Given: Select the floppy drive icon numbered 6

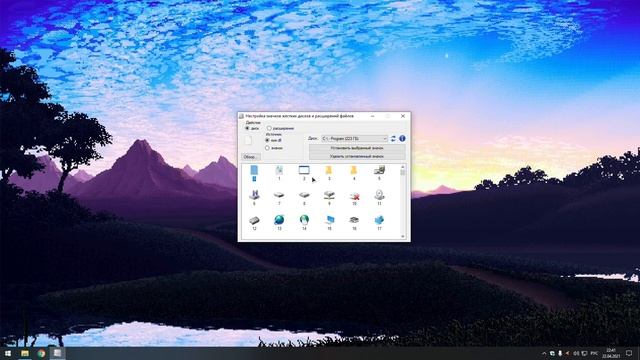Looking at the screenshot, I should tap(254, 195).
